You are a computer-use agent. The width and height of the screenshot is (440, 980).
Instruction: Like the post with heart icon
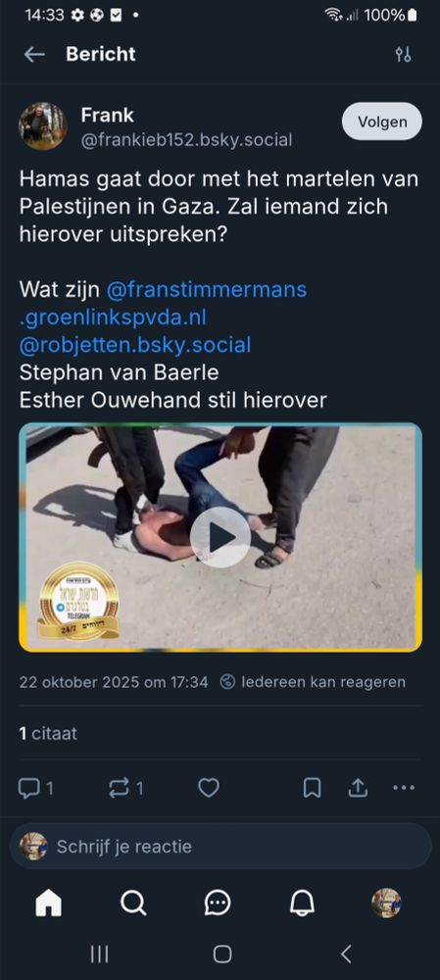pos(209,788)
